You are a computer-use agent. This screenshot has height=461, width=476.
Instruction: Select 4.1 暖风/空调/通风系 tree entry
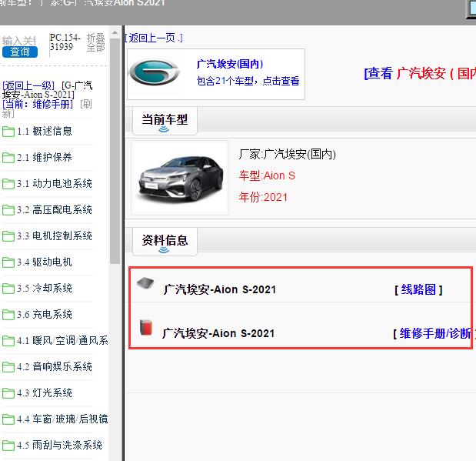(62, 340)
